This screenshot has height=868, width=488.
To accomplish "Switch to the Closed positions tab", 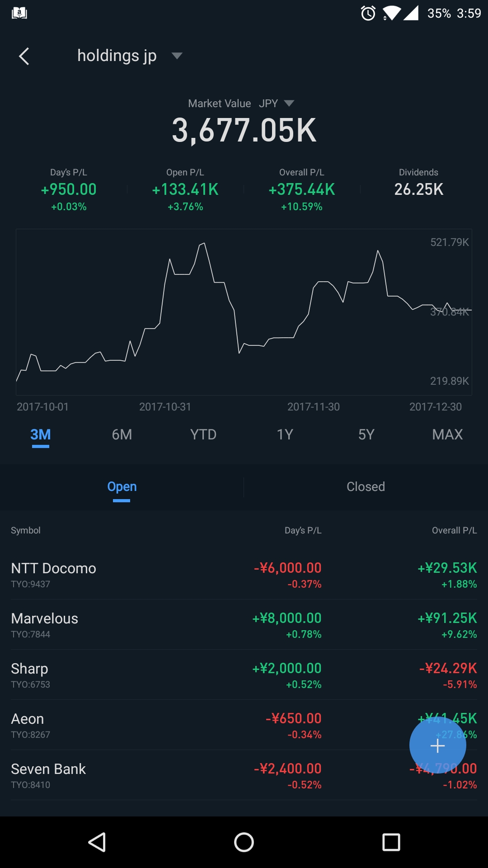I will pyautogui.click(x=366, y=487).
